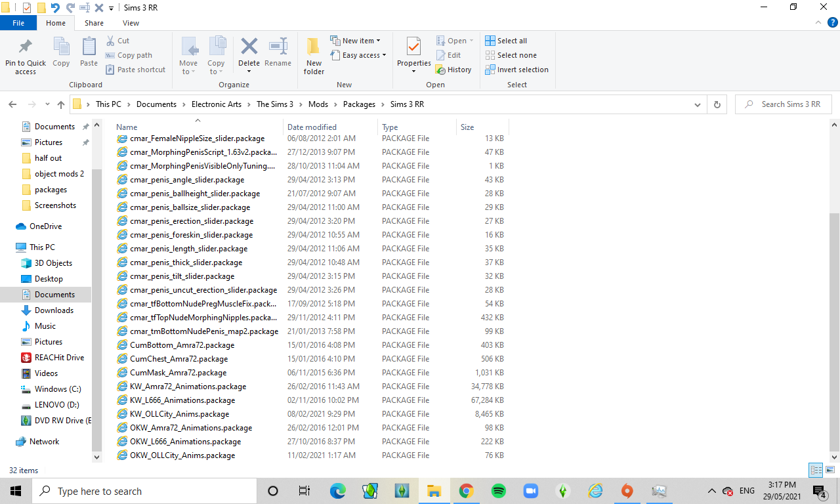
Task: Open Google Chrome from the taskbar
Action: click(467, 491)
